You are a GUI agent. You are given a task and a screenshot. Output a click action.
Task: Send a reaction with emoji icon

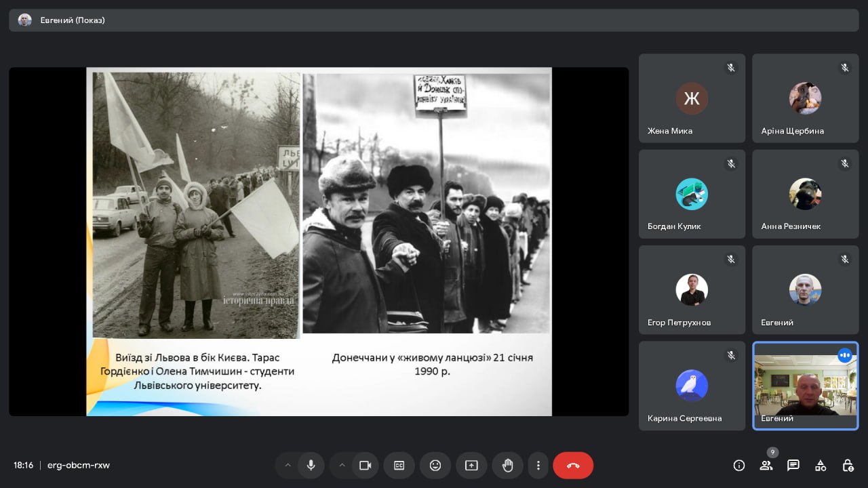point(435,465)
